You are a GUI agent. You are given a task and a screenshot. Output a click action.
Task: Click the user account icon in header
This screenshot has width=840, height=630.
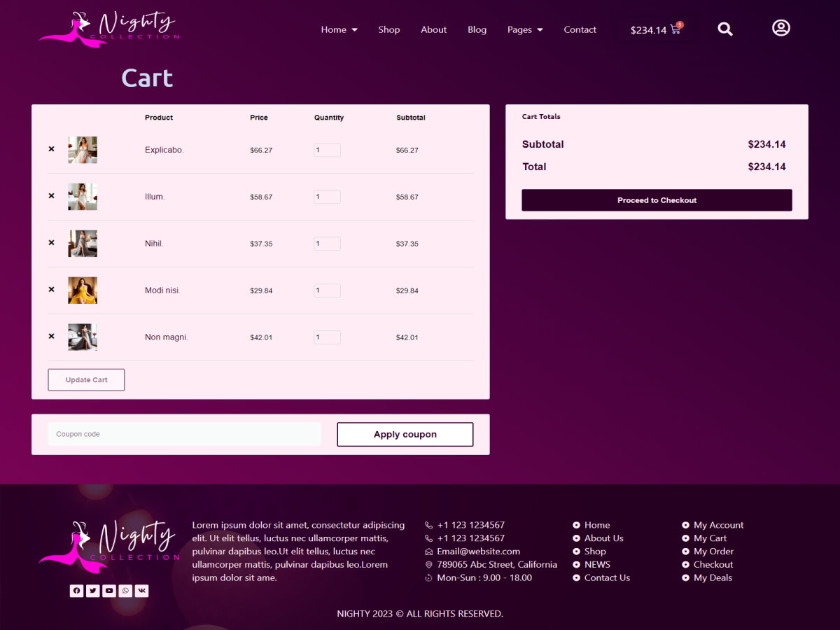[780, 28]
